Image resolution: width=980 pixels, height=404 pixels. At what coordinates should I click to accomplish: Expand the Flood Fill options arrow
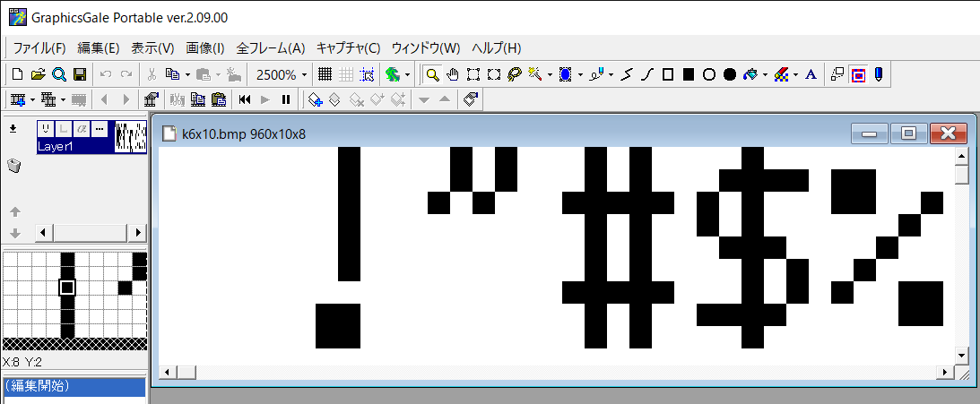click(766, 75)
